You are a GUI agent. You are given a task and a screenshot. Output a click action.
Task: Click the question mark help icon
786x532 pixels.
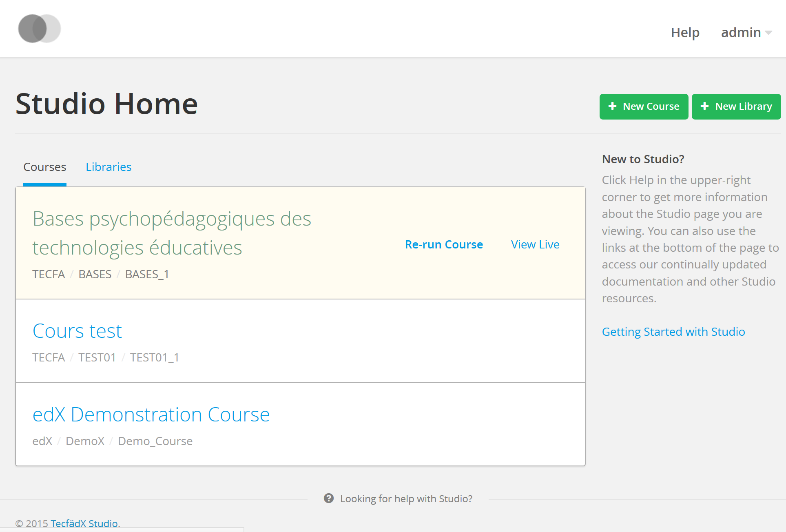329,498
